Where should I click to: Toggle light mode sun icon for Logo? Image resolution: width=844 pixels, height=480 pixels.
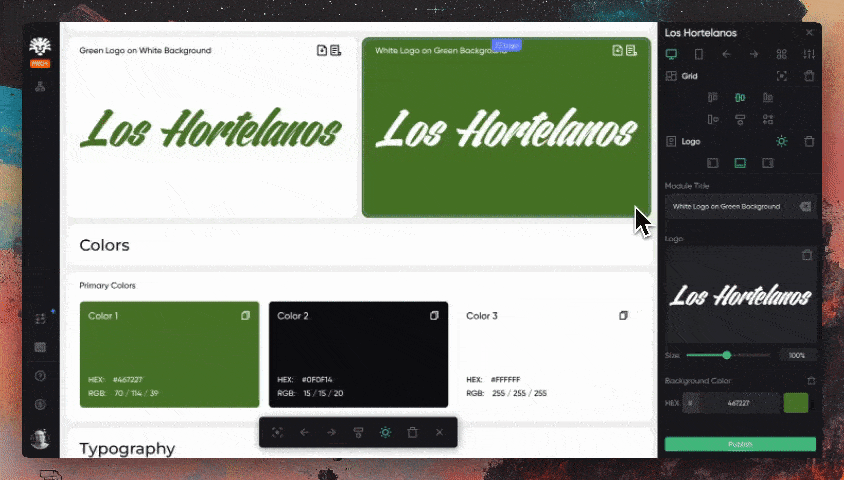pyautogui.click(x=782, y=142)
